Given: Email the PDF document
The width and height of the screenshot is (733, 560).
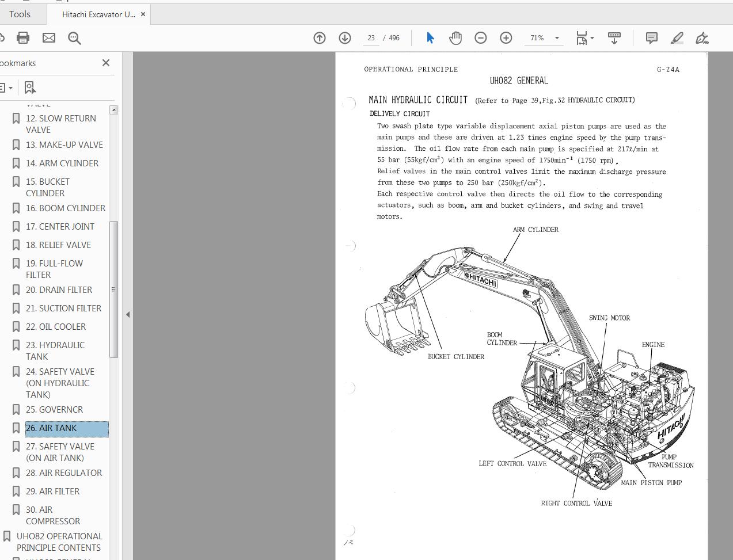Looking at the screenshot, I should pos(48,37).
